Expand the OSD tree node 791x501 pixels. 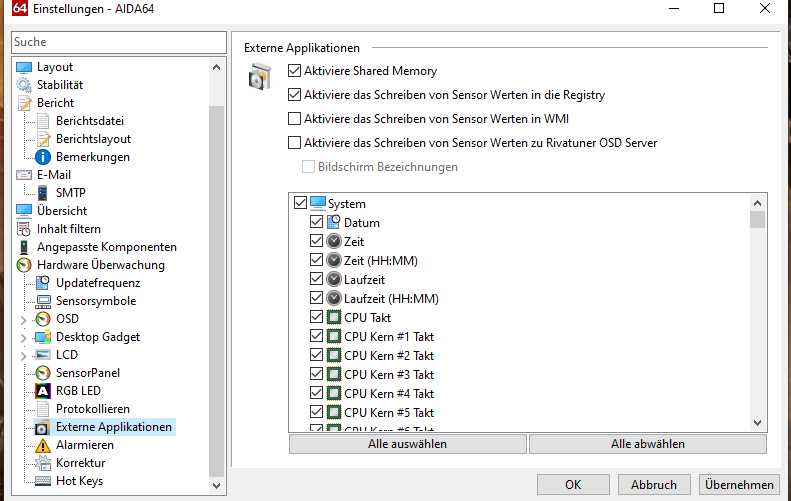pyautogui.click(x=23, y=320)
